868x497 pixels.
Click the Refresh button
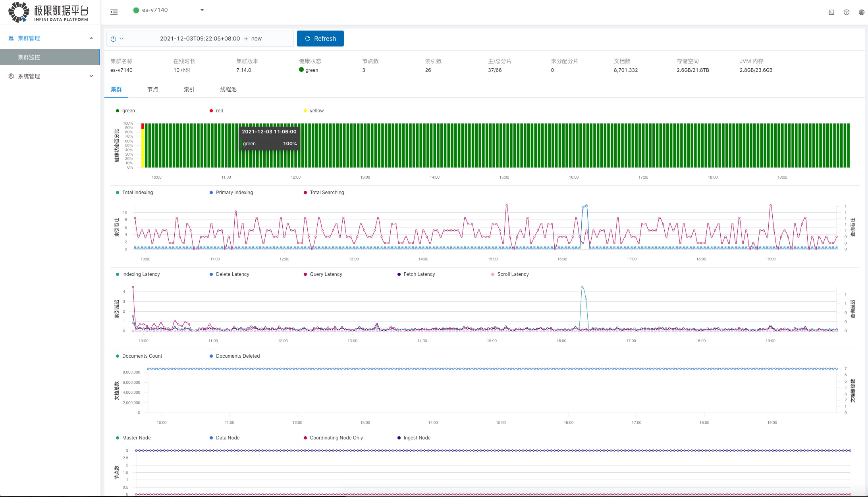pos(320,39)
